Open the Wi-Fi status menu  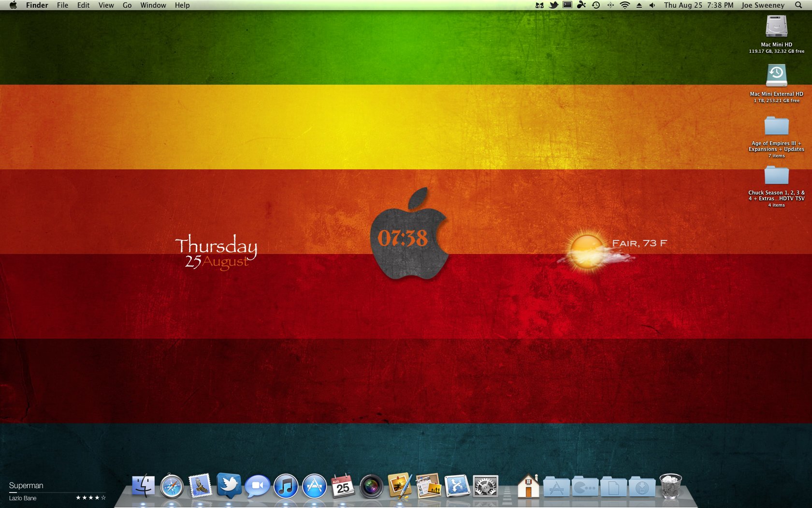625,5
